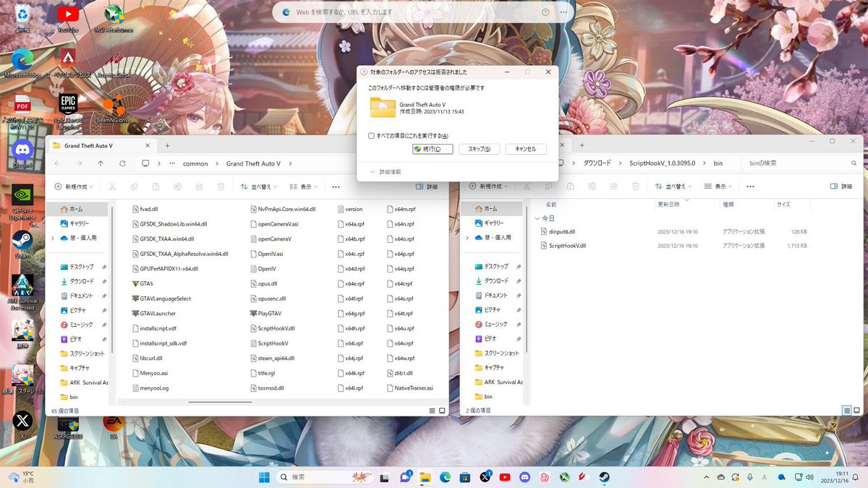The height and width of the screenshot is (488, 868).
Task: Show hidden system tray icons
Action: click(x=708, y=477)
